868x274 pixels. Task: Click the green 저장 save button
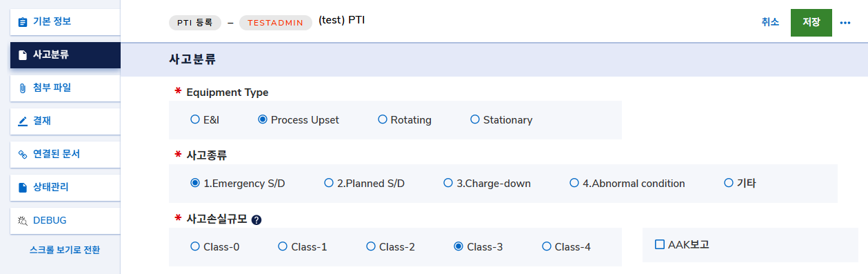[811, 22]
